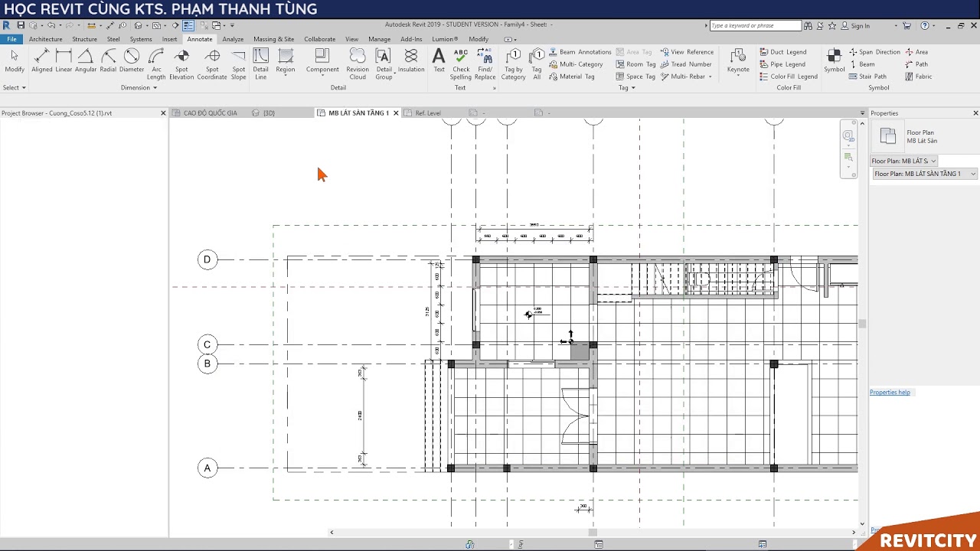Choose the Multi-Category tag tool
Viewport: 980px width, 551px height.
pyautogui.click(x=576, y=64)
